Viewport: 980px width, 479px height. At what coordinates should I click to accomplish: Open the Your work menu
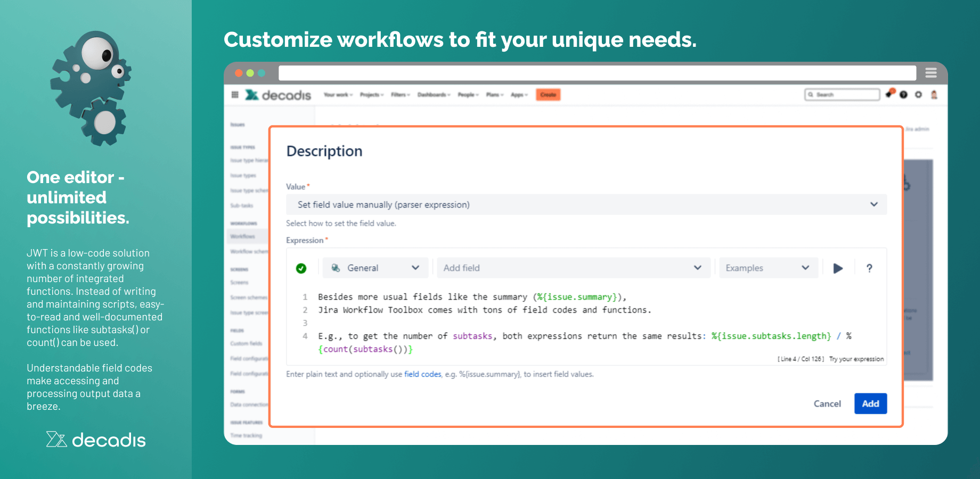pyautogui.click(x=338, y=95)
